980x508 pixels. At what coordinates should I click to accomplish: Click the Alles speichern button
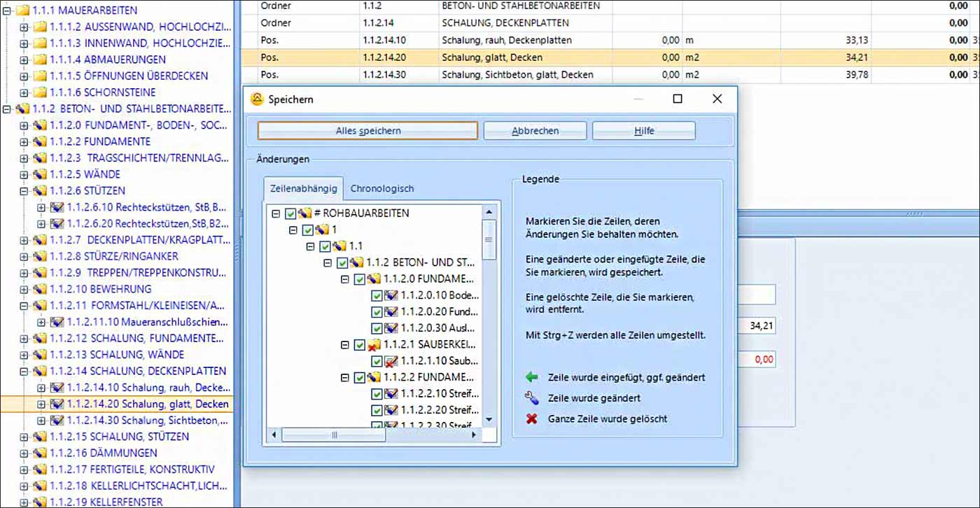pos(367,131)
